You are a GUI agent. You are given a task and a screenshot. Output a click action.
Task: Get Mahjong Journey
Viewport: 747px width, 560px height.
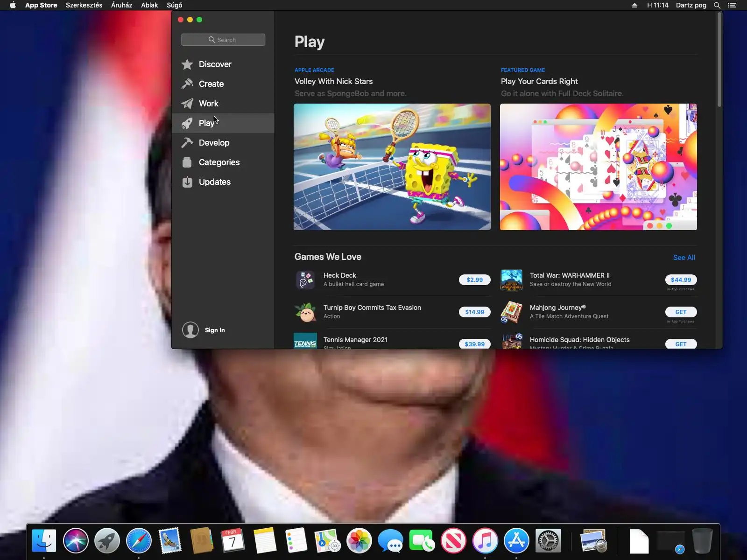pos(681,312)
